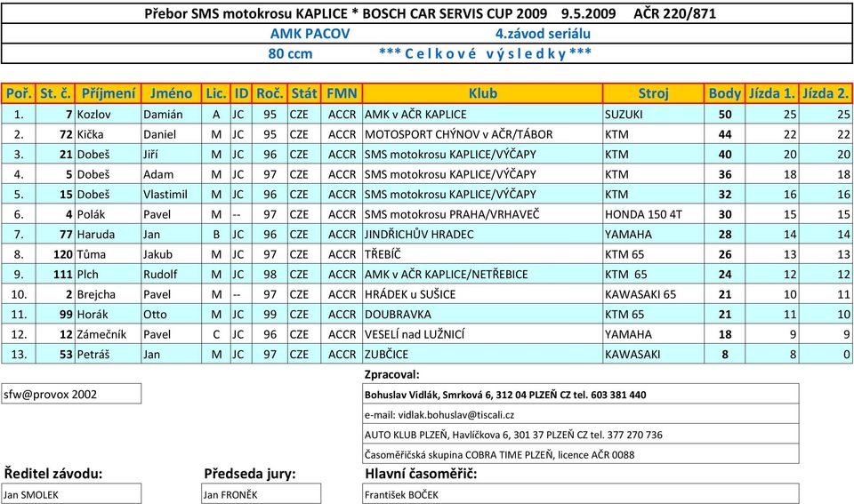Image resolution: width=854 pixels, height=504 pixels.
Task: Click the 'Stroj' column header
Action: (653, 93)
